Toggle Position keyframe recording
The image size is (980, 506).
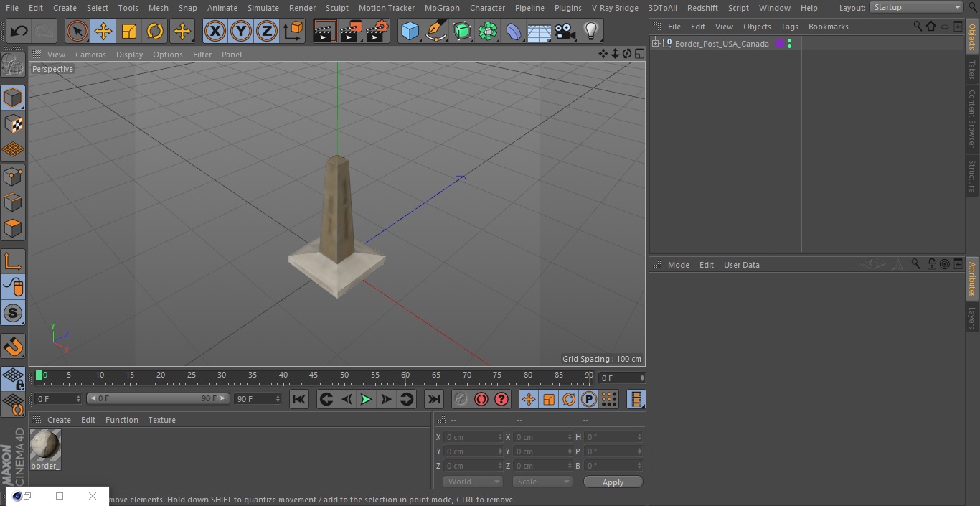click(x=529, y=399)
